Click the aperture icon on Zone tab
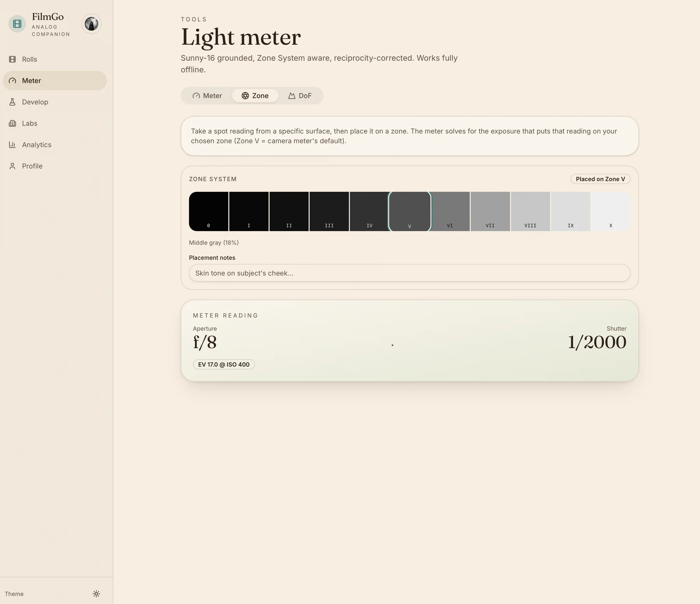Viewport: 700px width, 604px height. click(245, 96)
